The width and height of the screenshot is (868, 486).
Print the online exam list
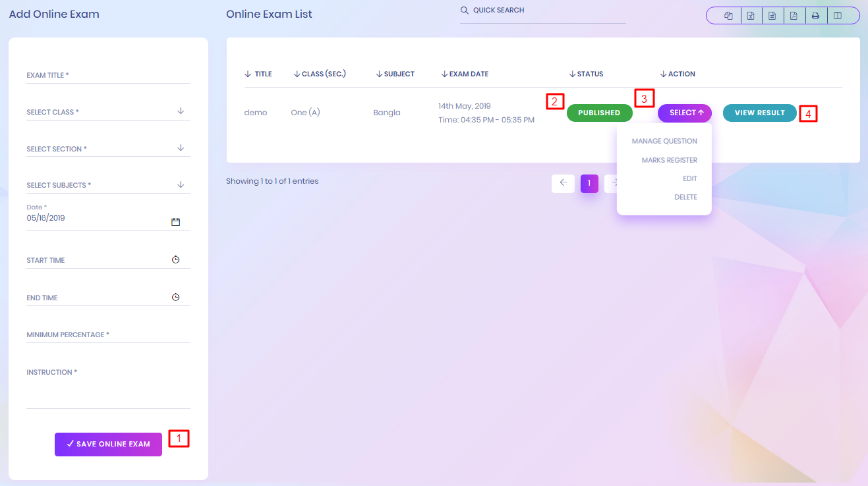tap(815, 16)
